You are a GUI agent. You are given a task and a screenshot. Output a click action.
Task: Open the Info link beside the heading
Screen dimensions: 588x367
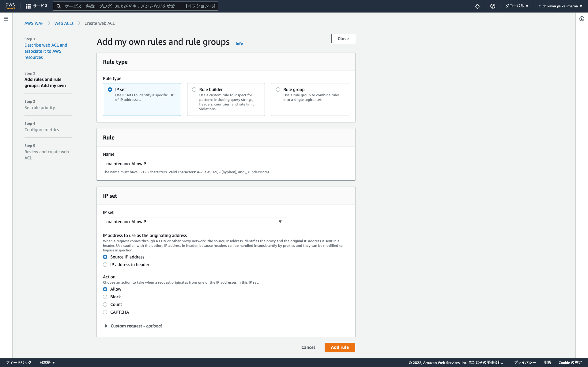coord(239,44)
